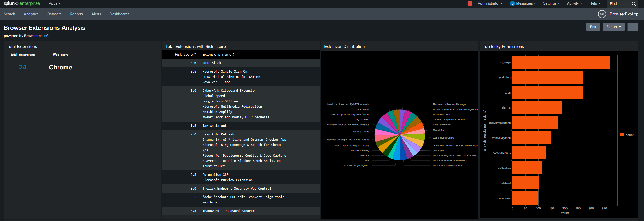
Task: Click the total extensions value 24
Action: pos(23,68)
